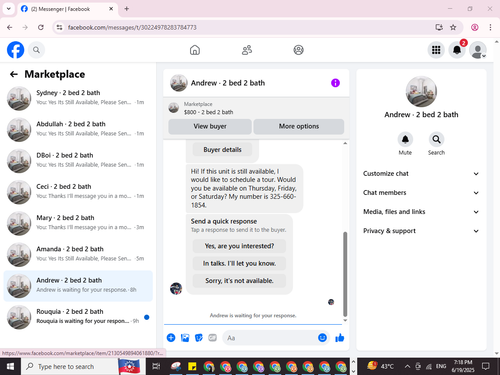
Task: Open Buyer details
Action: pos(222,150)
